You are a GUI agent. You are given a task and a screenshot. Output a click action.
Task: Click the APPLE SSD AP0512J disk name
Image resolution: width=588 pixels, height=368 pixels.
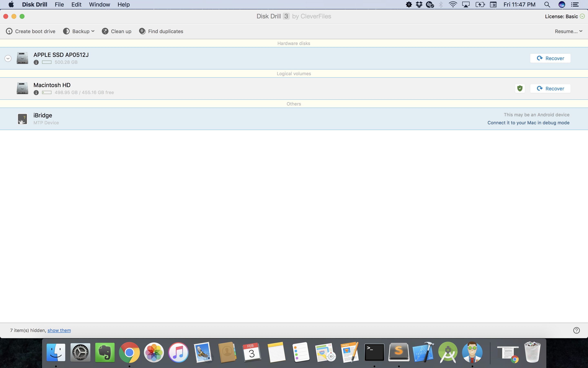tap(61, 55)
